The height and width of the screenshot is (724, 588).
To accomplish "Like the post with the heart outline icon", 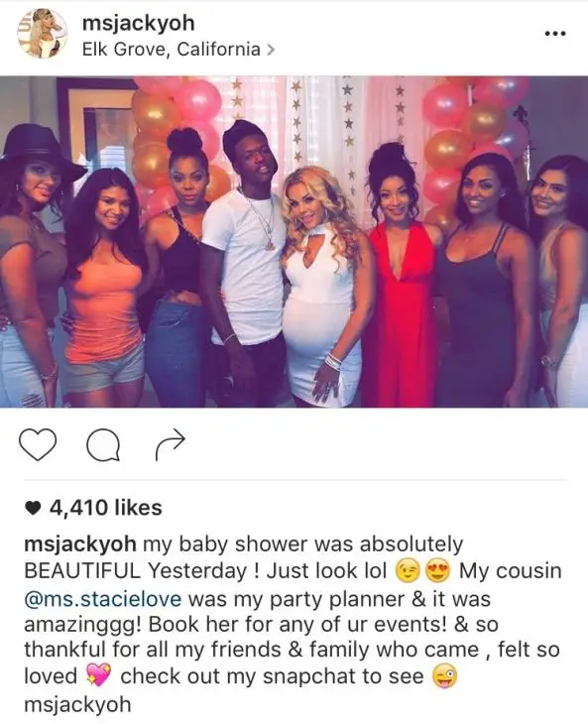I will [x=38, y=444].
